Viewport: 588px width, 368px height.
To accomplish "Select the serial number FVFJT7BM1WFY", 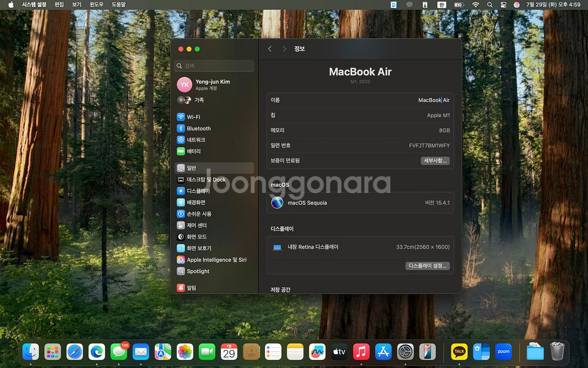I will 430,146.
